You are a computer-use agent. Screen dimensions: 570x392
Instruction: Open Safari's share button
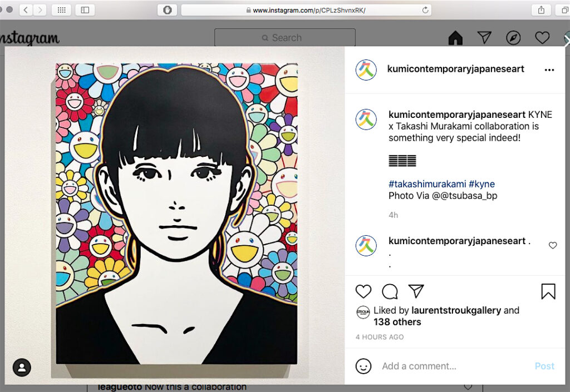541,10
